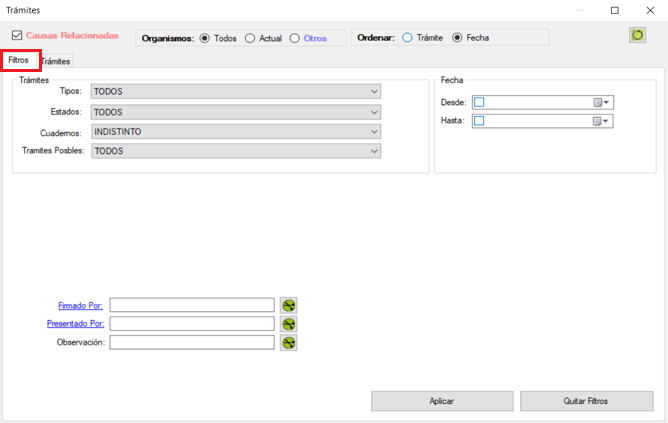Select the Filtros tab
Viewport: 668px width, 423px height.
point(19,60)
